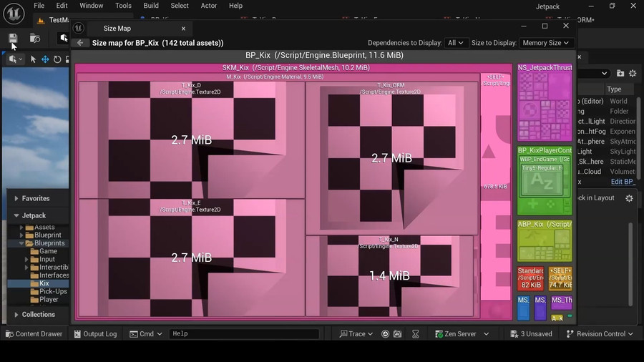
Task: Click the console command input field
Action: click(244, 333)
